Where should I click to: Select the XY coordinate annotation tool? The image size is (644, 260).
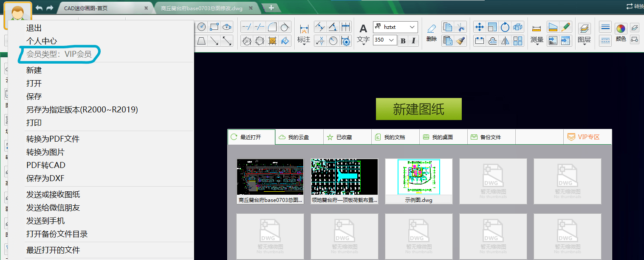(320, 41)
